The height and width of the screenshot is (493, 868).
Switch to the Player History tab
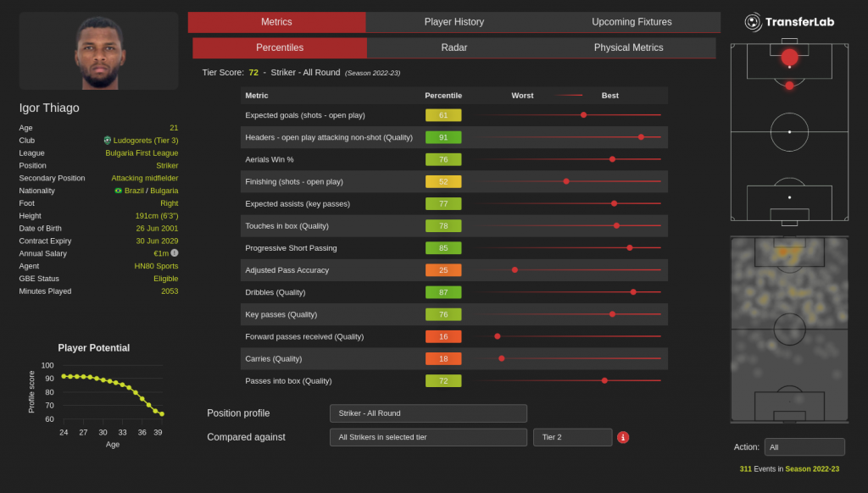[x=454, y=22]
